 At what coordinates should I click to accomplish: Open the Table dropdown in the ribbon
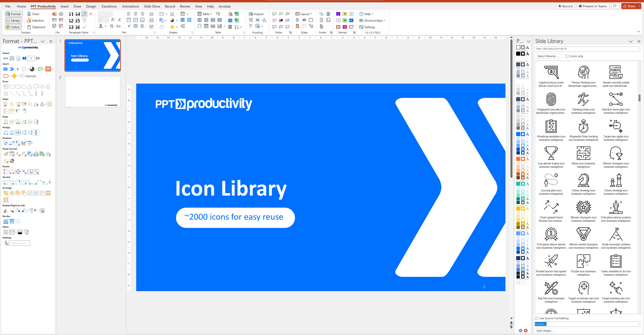(205, 14)
